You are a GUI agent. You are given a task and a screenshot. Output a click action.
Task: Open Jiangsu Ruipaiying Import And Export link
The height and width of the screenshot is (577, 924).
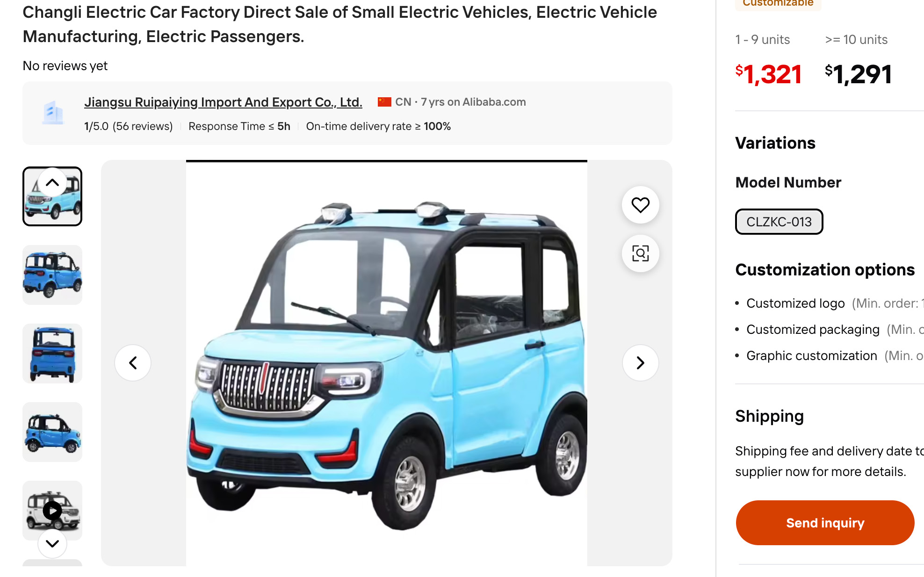[223, 102]
